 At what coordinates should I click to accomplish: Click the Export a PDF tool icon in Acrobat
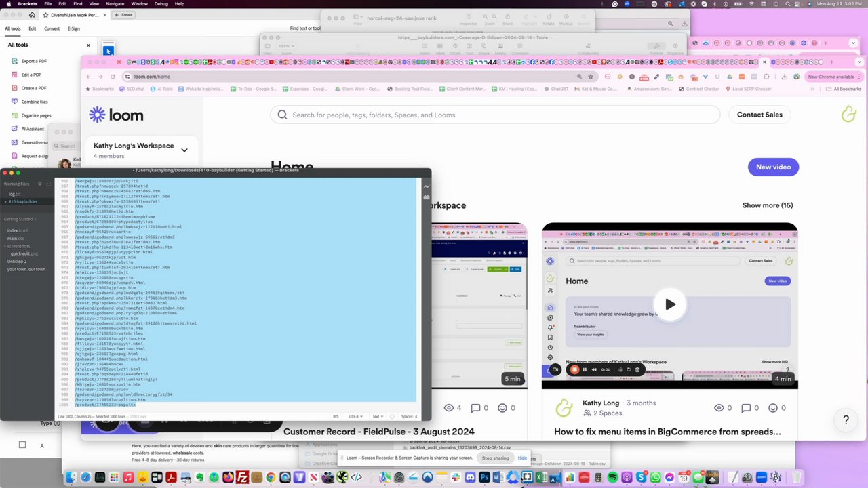click(15, 61)
